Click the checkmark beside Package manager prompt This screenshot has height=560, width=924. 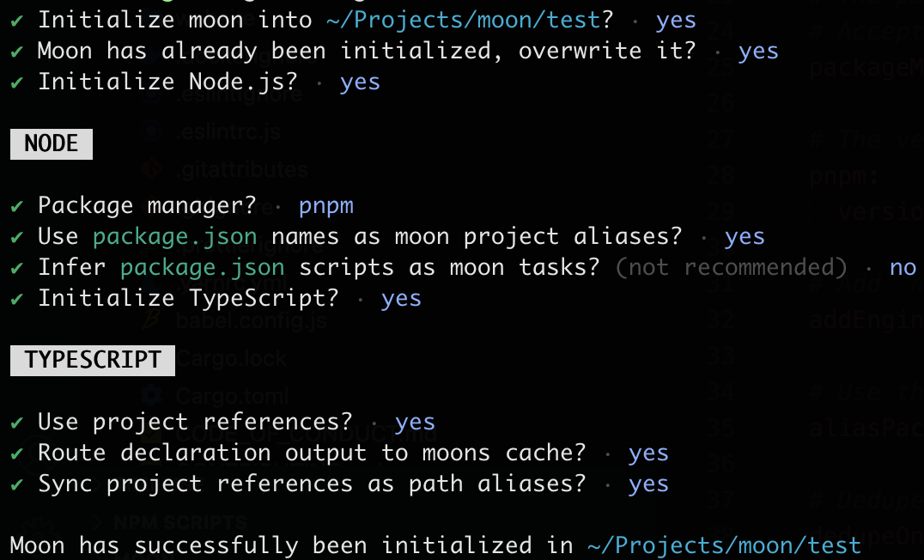pos(17,206)
